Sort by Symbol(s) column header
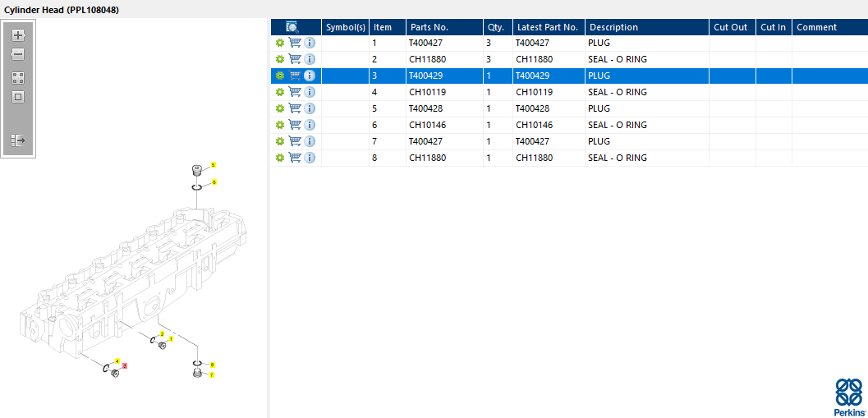Screen dimensions: 868x418 346,27
